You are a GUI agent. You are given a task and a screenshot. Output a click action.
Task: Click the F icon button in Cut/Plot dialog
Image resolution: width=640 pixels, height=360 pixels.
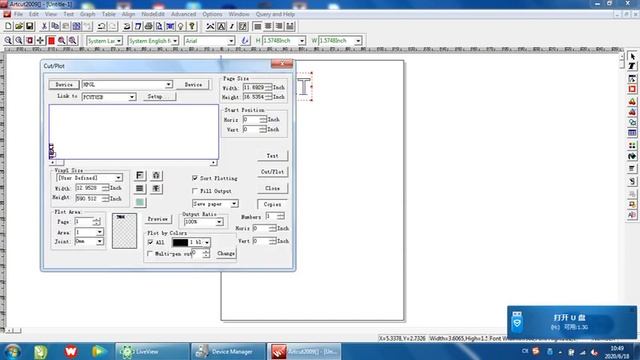140,176
